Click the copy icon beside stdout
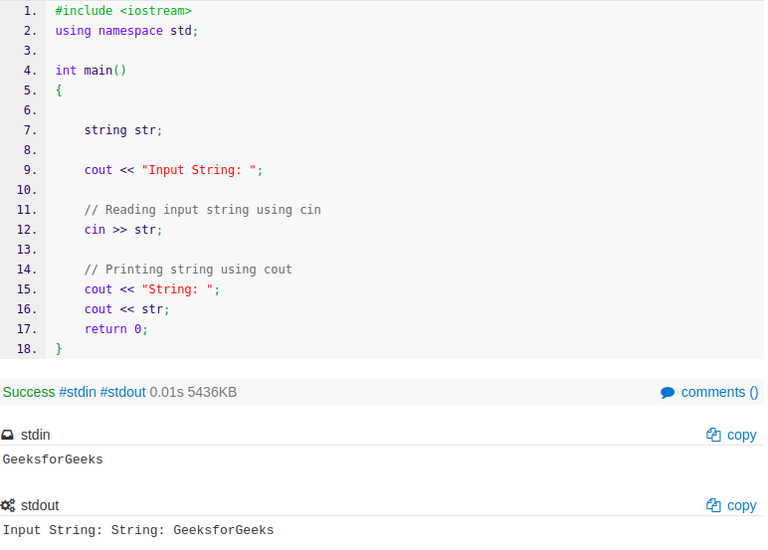The width and height of the screenshot is (768, 550). pyautogui.click(x=713, y=505)
